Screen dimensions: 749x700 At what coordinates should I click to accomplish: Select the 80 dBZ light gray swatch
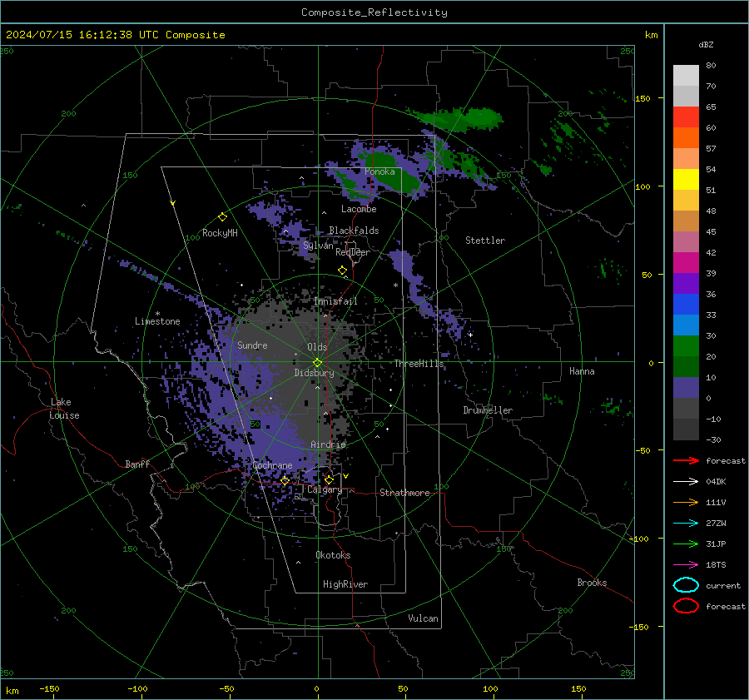(x=686, y=75)
